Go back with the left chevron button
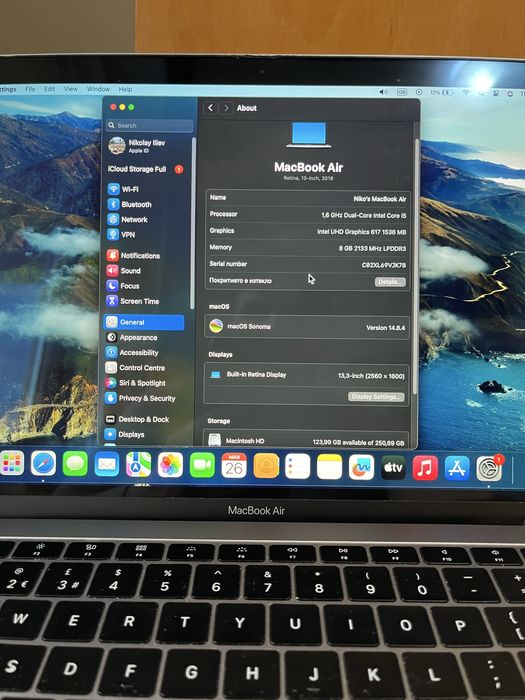525x700 pixels. tap(211, 108)
